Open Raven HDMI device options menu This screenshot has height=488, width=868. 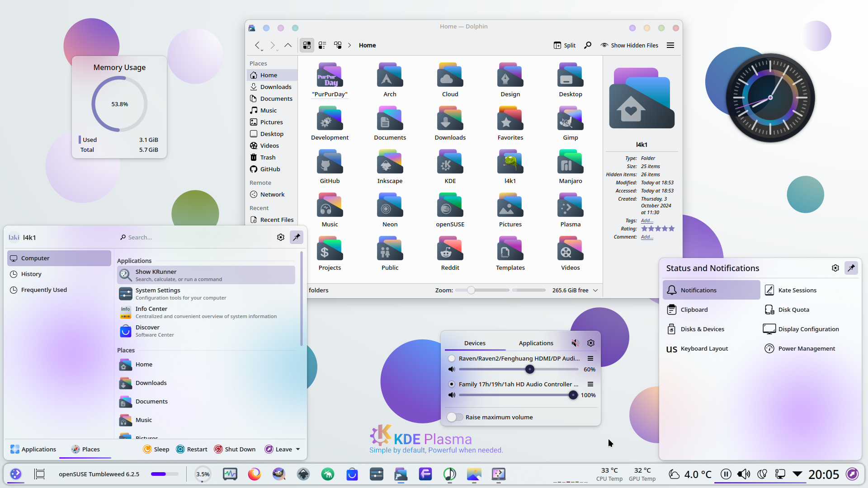[590, 358]
